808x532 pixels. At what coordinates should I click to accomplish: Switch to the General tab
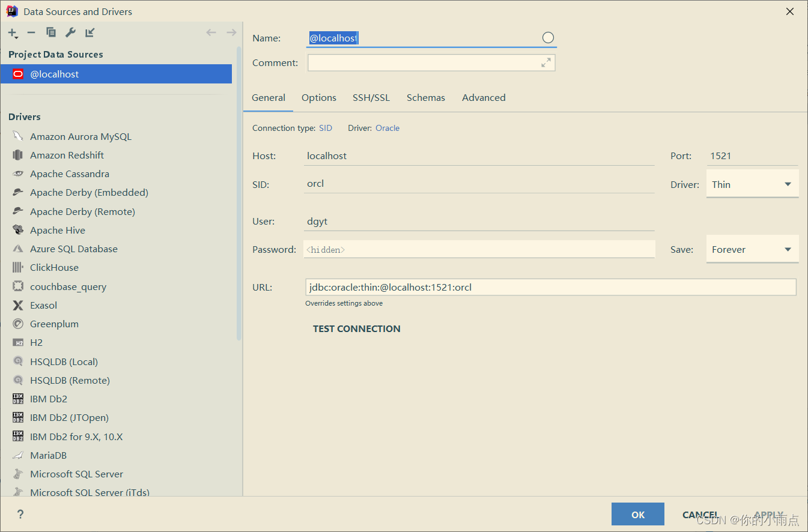269,97
